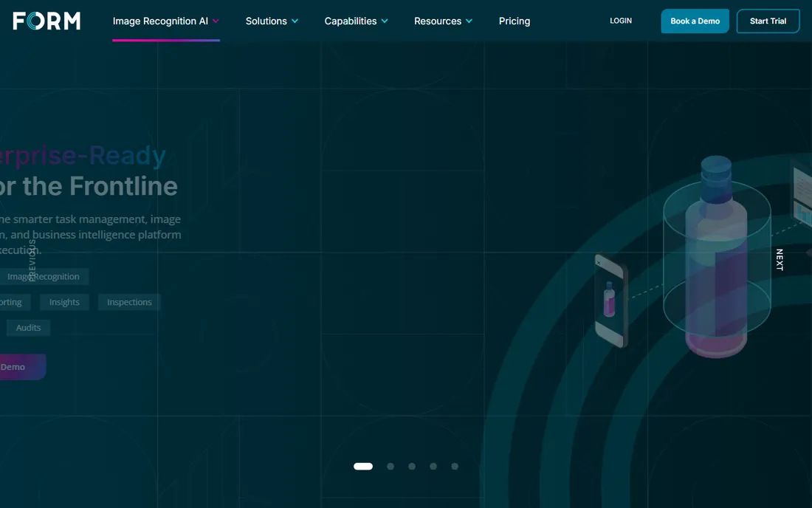Click the Image Recognition tag
Viewport: 812px width, 508px height.
click(x=44, y=277)
